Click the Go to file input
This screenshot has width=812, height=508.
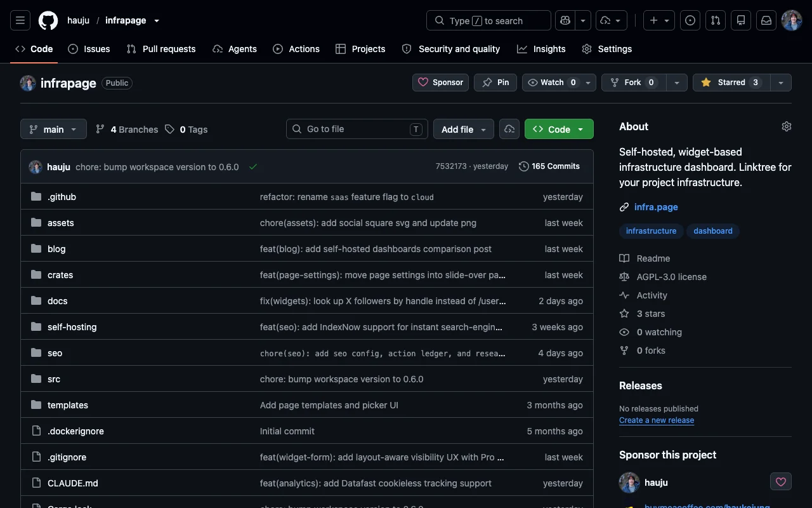click(357, 129)
